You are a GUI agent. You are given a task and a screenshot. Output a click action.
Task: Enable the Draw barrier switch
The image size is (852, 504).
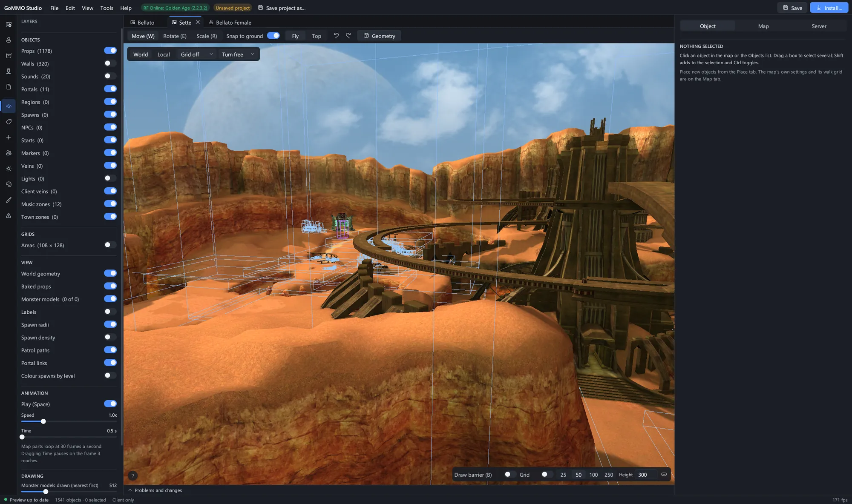(x=510, y=474)
